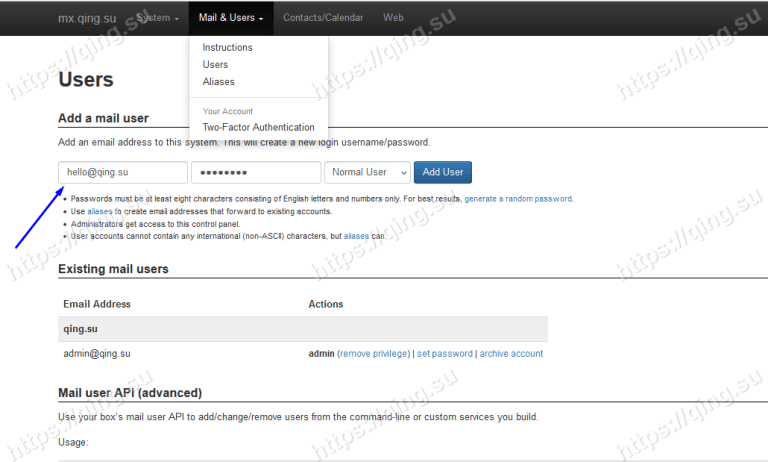Open the System dropdown menu

(x=158, y=18)
